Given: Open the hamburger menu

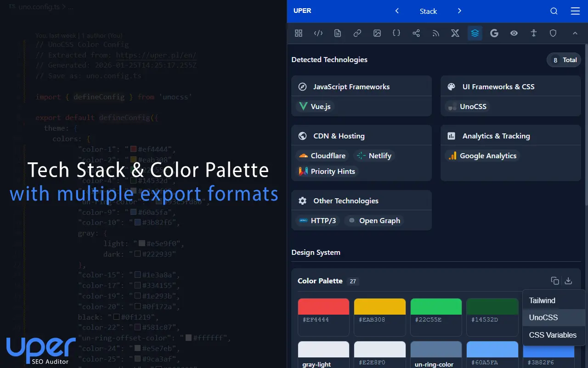Looking at the screenshot, I should point(575,11).
